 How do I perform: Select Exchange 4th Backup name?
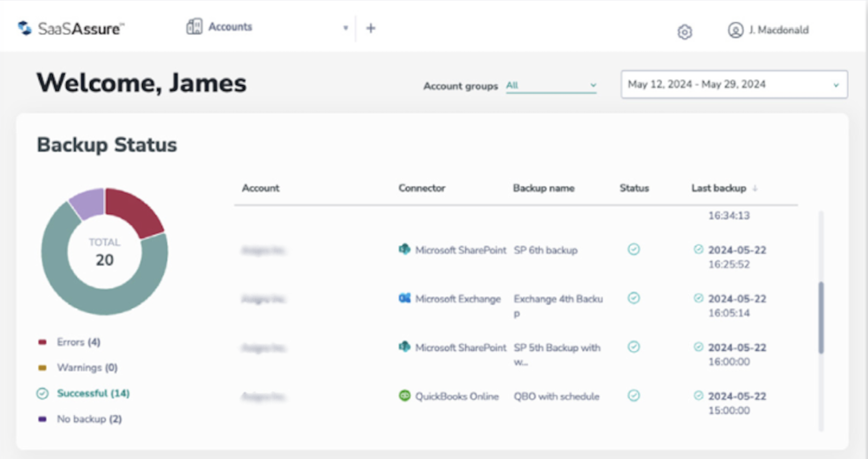(x=558, y=306)
